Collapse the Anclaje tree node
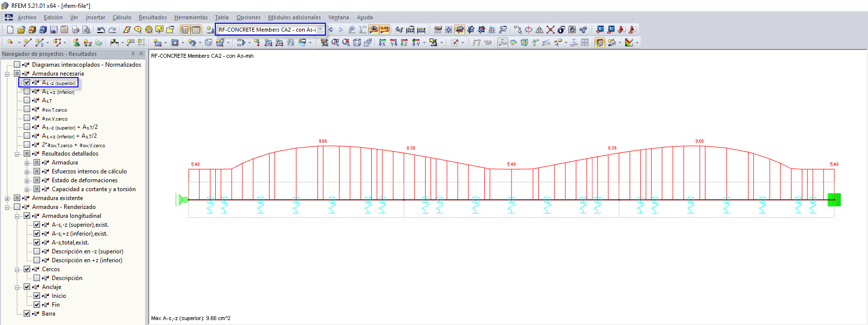The image size is (868, 325). tap(17, 287)
